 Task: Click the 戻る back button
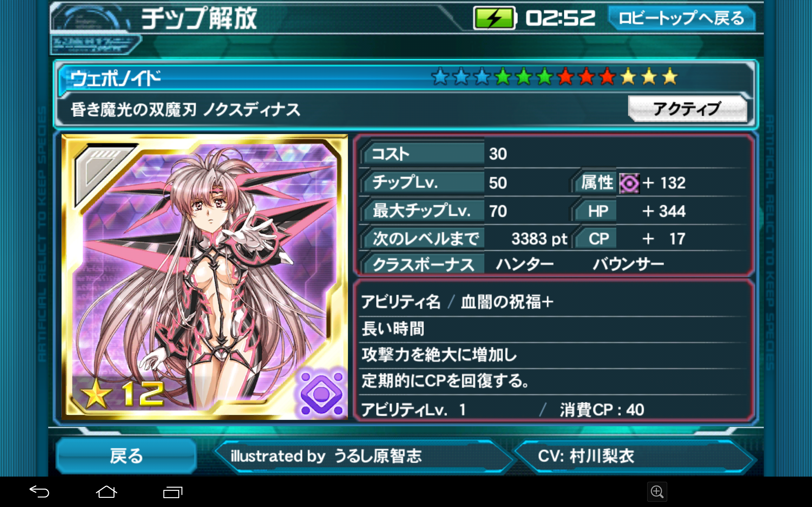coord(126,456)
